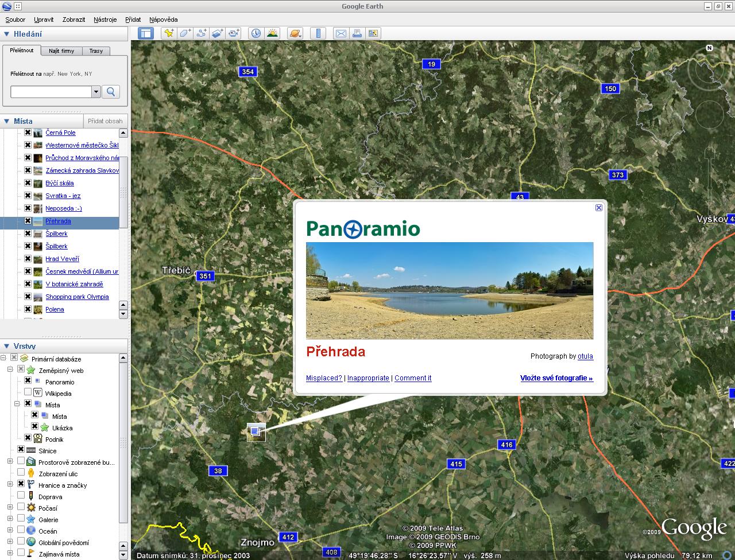735x560 pixels.
Task: Click the Email envelope toolbar icon
Action: click(x=341, y=33)
